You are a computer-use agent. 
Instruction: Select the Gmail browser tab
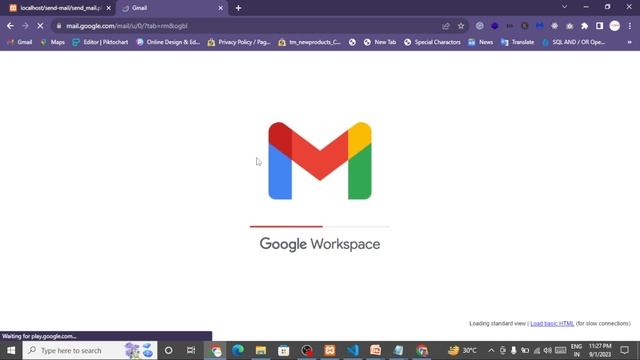(171, 8)
